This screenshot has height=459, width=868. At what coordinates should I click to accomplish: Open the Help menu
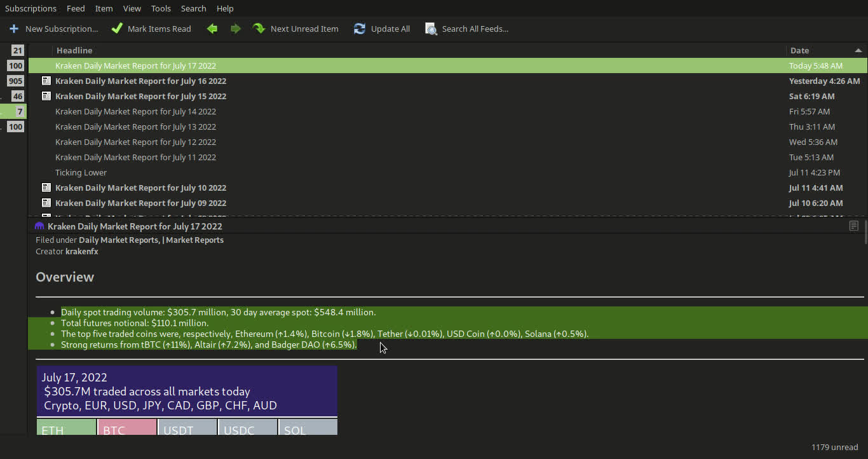(x=225, y=8)
